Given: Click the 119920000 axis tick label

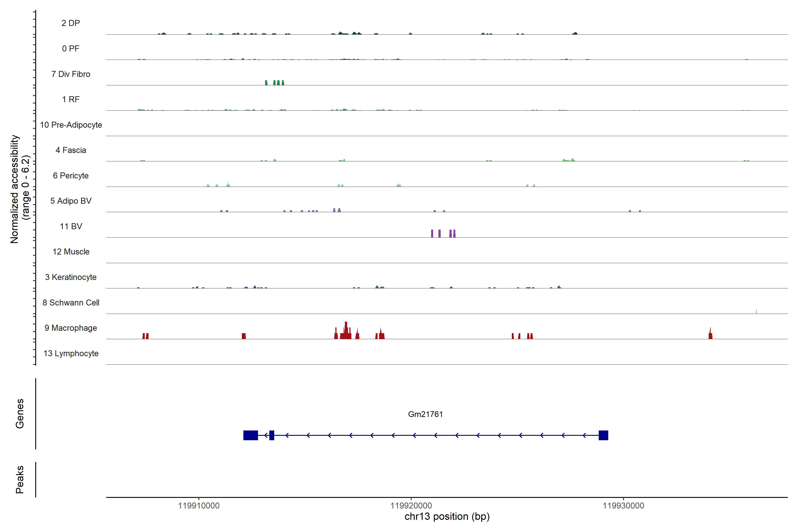Looking at the screenshot, I should [x=411, y=506].
